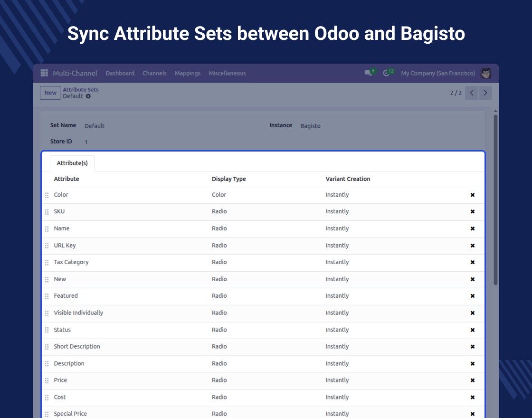
Task: Select the Visible Individually attribute cell
Action: (x=78, y=313)
